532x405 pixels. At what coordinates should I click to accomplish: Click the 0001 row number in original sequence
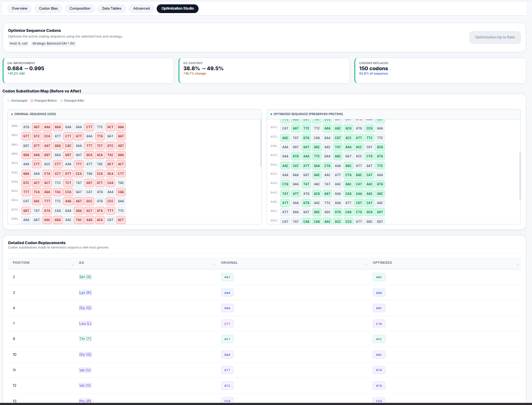[x=15, y=127]
